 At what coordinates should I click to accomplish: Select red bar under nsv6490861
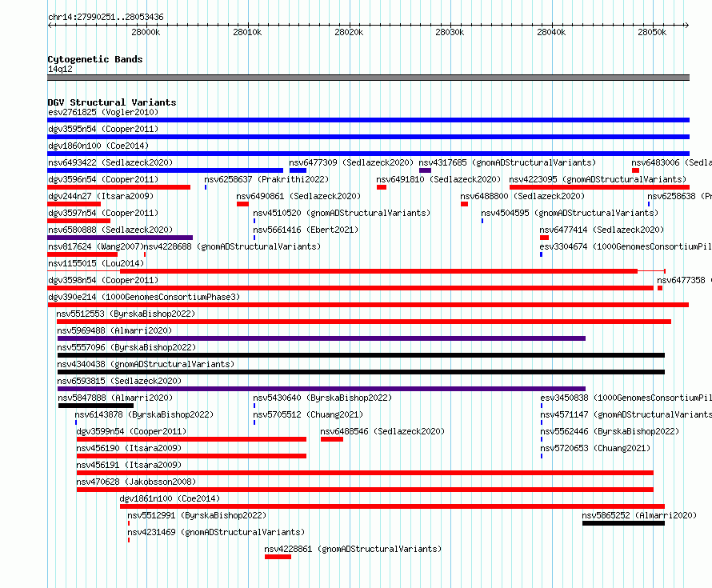(x=242, y=204)
